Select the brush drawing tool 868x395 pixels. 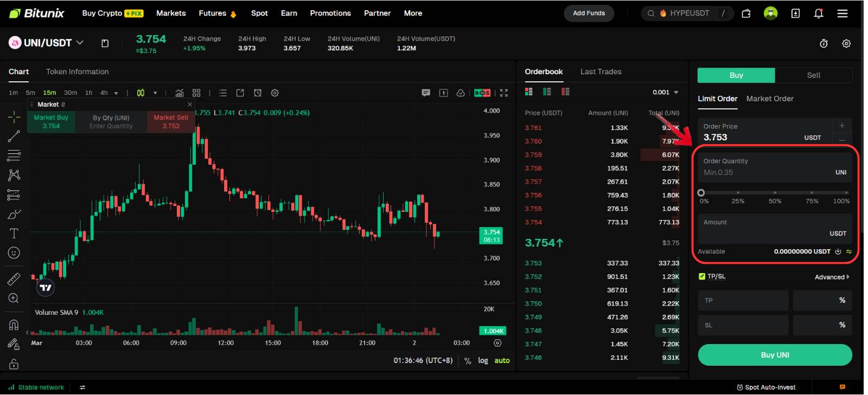tap(14, 214)
